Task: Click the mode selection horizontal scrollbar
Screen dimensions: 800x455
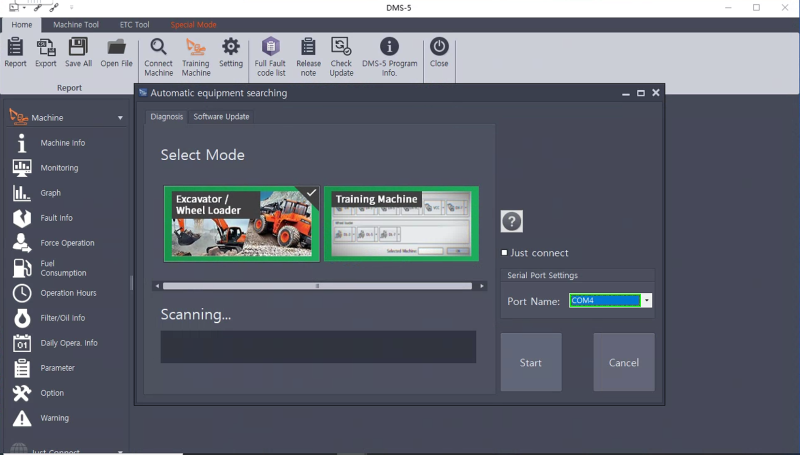Action: [x=317, y=286]
